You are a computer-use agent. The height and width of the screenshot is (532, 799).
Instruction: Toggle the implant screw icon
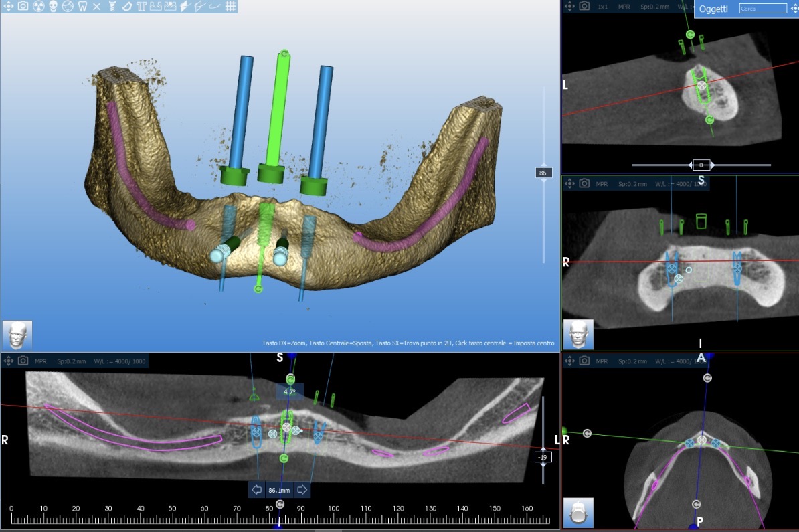point(112,6)
